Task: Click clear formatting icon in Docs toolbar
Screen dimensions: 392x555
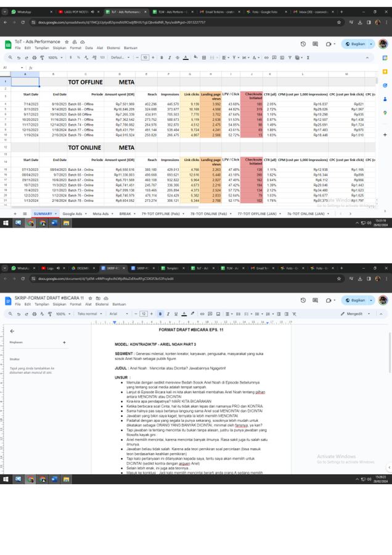Action: pos(294,314)
